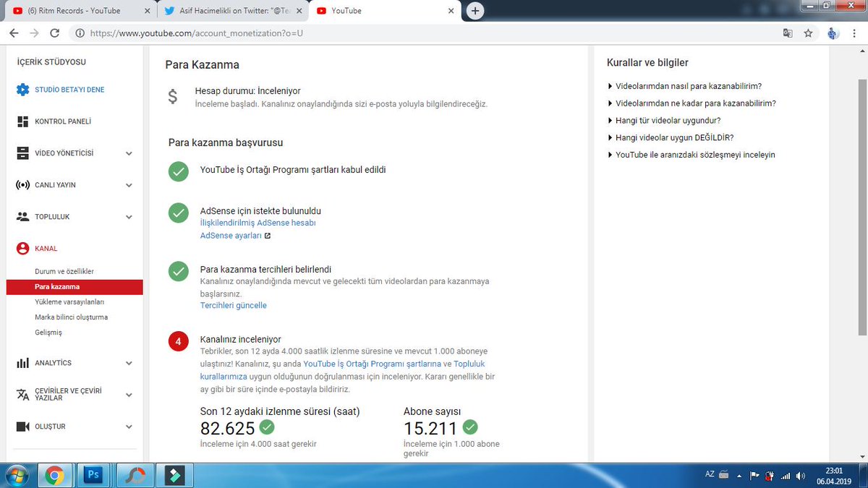Bookmark this page with the star icon
Viewport: 868px width, 488px height.
(808, 33)
